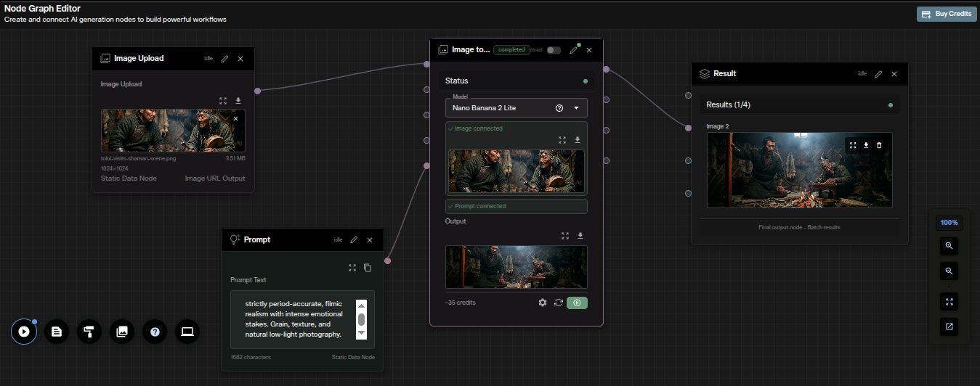
Task: Download the uploaded image in Image Upload node
Action: (x=238, y=100)
